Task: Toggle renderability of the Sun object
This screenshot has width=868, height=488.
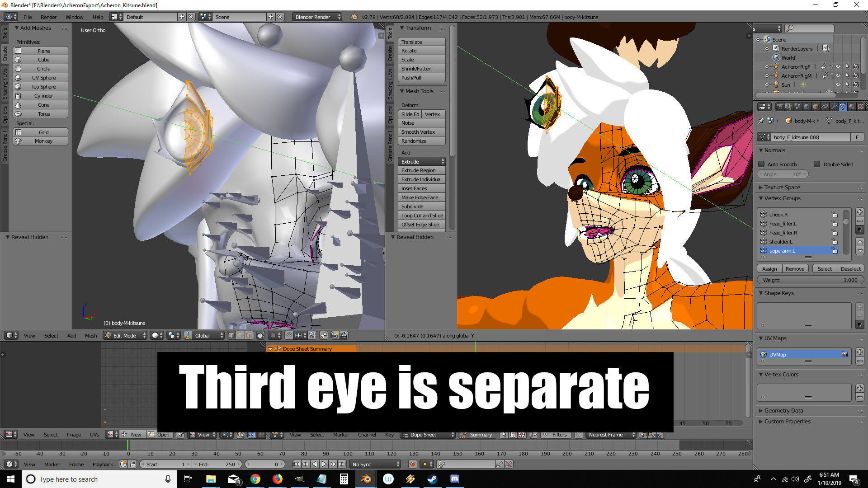Action: coord(856,84)
